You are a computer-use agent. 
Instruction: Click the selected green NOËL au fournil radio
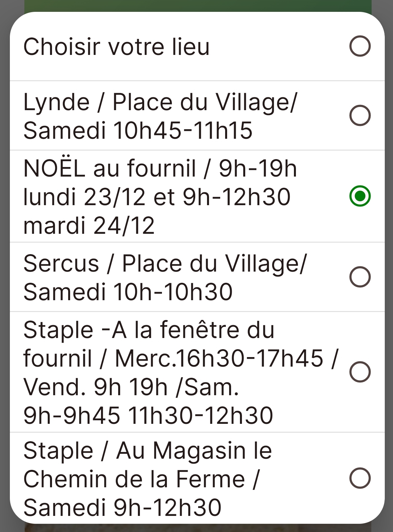click(360, 196)
